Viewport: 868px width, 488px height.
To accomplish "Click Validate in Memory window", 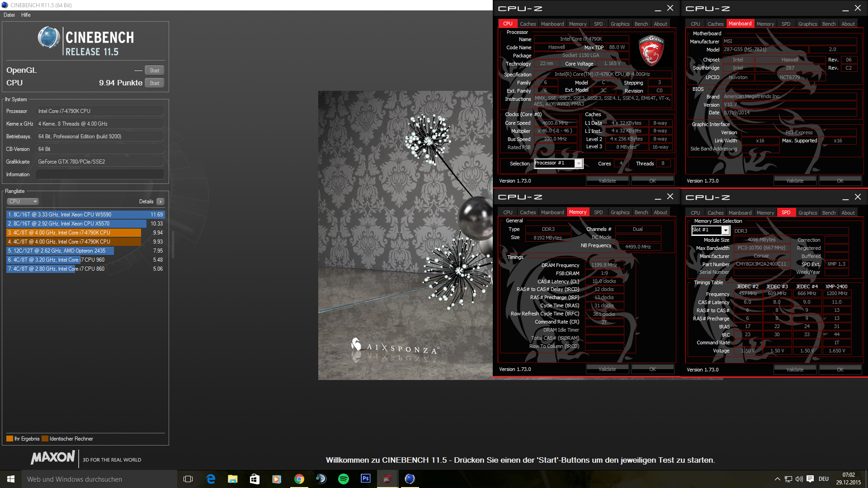I will click(x=607, y=369).
